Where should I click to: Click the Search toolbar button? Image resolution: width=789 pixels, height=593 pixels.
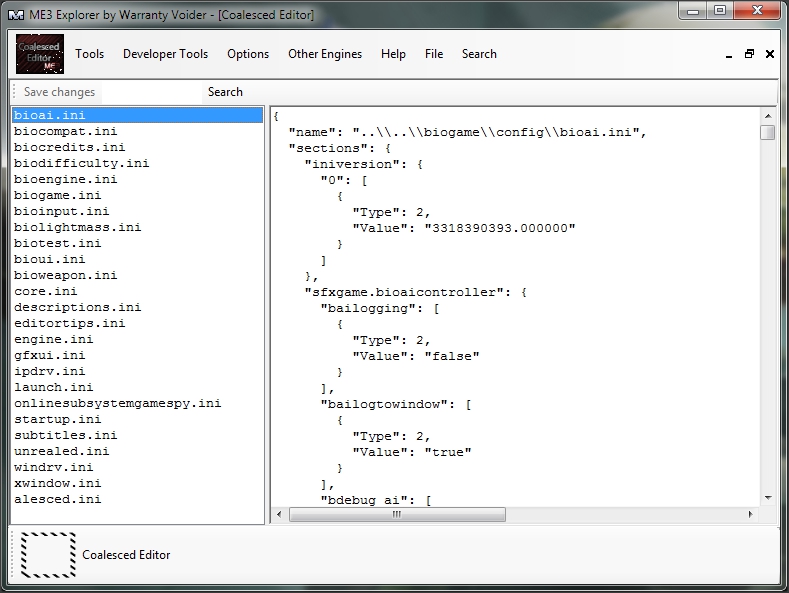point(225,92)
